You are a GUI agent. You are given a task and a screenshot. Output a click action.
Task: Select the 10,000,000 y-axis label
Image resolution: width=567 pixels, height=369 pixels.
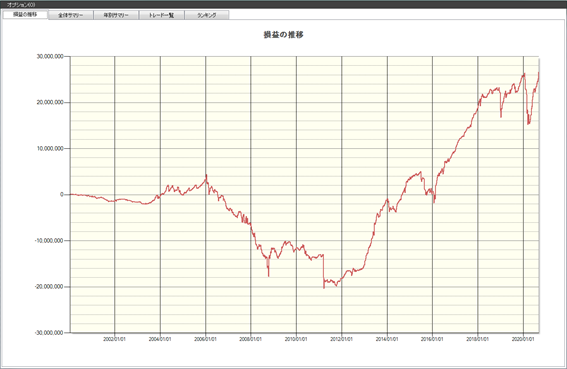pos(50,148)
